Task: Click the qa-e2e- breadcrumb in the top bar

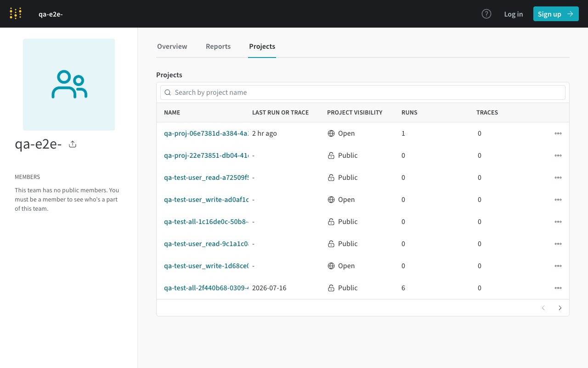Action: tap(51, 14)
